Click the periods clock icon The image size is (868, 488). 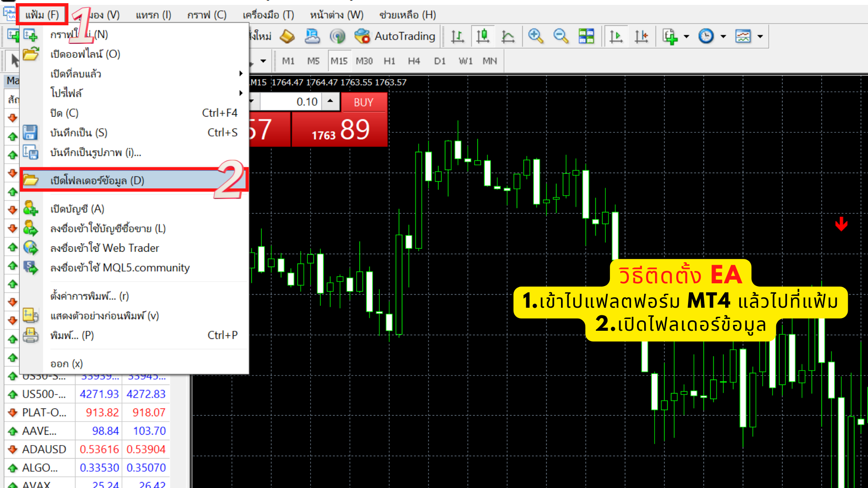click(x=706, y=36)
